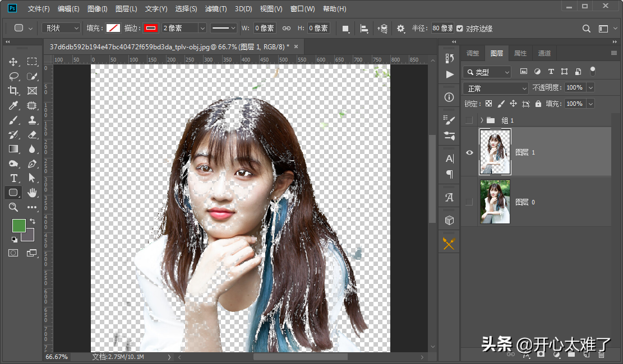The width and height of the screenshot is (623, 364).
Task: Select the Clone Stamp tool
Action: [32, 120]
